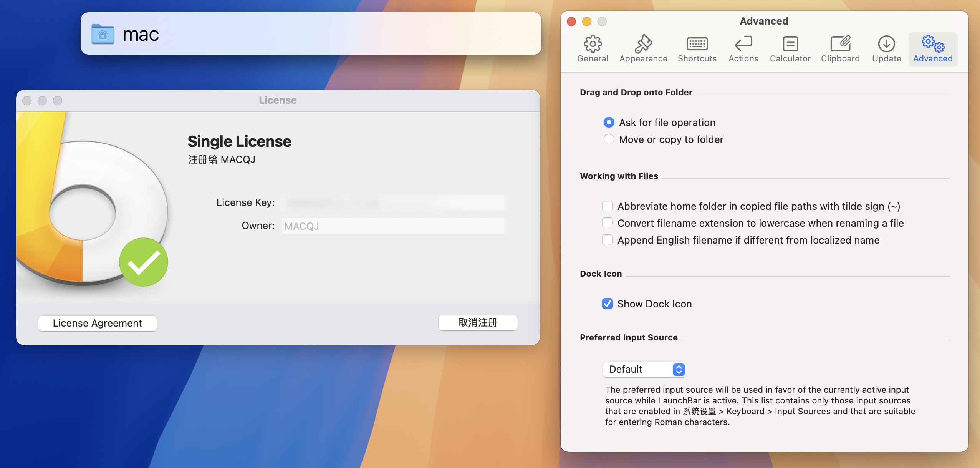Select the Move or copy to folder option

click(x=608, y=139)
